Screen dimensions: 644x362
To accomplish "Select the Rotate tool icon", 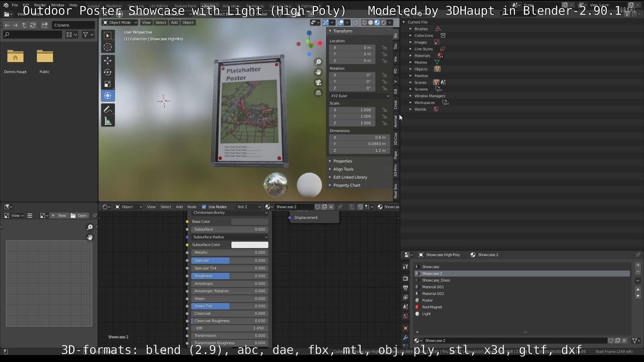I will (108, 72).
